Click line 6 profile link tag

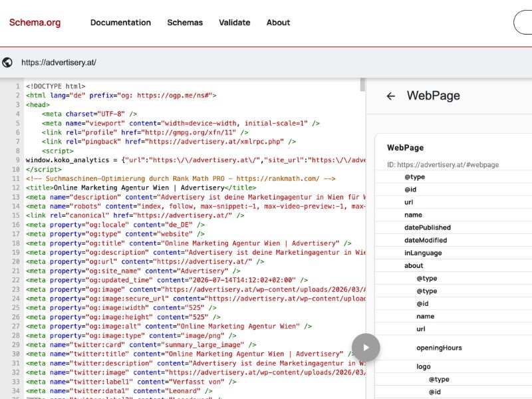145,132
